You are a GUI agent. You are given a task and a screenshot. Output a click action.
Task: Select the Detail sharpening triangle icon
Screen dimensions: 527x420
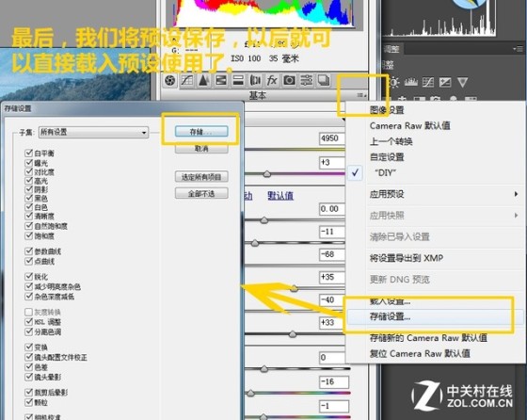click(203, 81)
